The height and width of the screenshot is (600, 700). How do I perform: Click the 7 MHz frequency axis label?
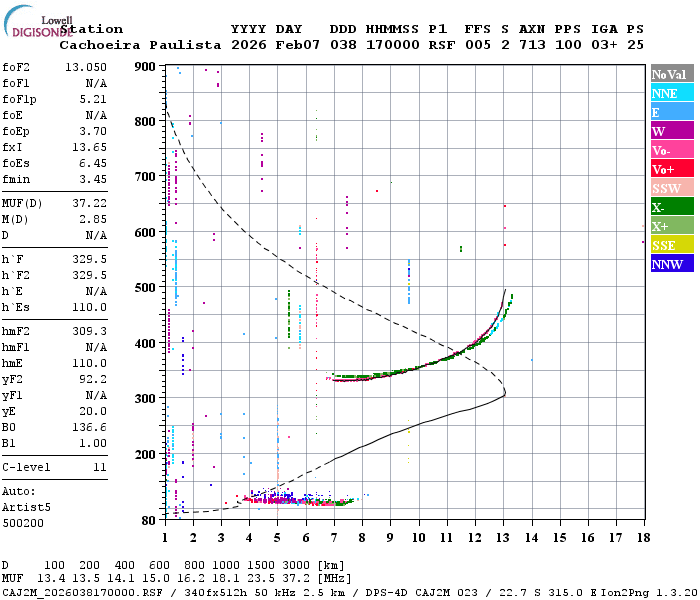click(334, 538)
